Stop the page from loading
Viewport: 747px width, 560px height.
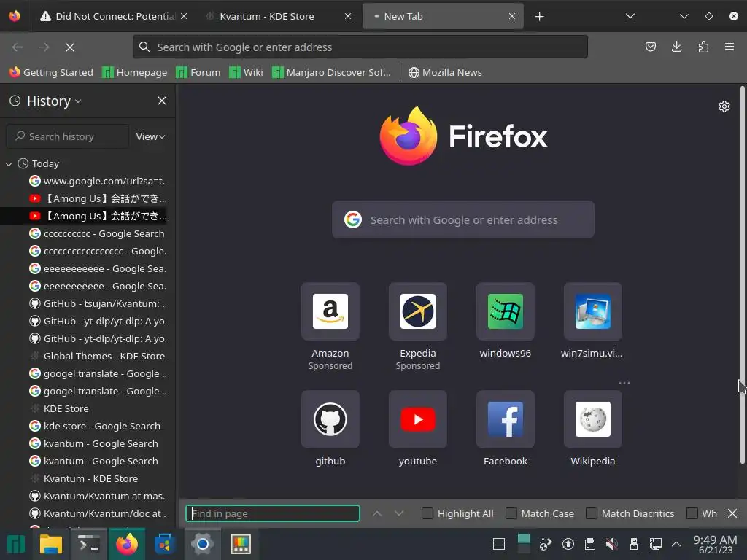(x=70, y=47)
